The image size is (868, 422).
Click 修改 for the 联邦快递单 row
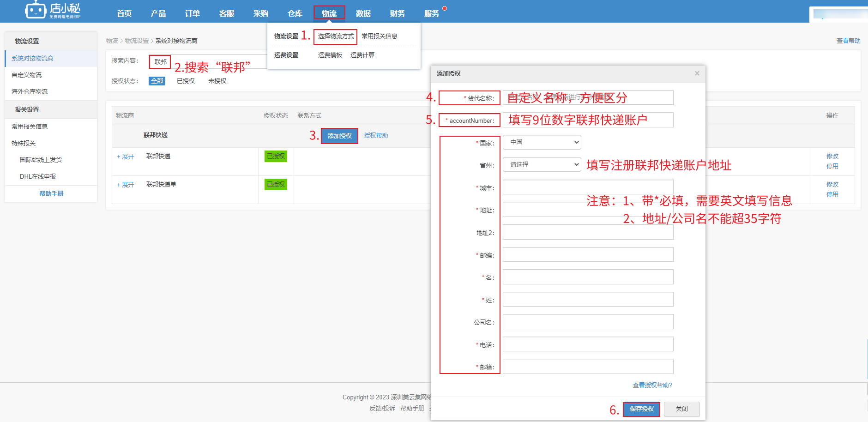tap(832, 184)
